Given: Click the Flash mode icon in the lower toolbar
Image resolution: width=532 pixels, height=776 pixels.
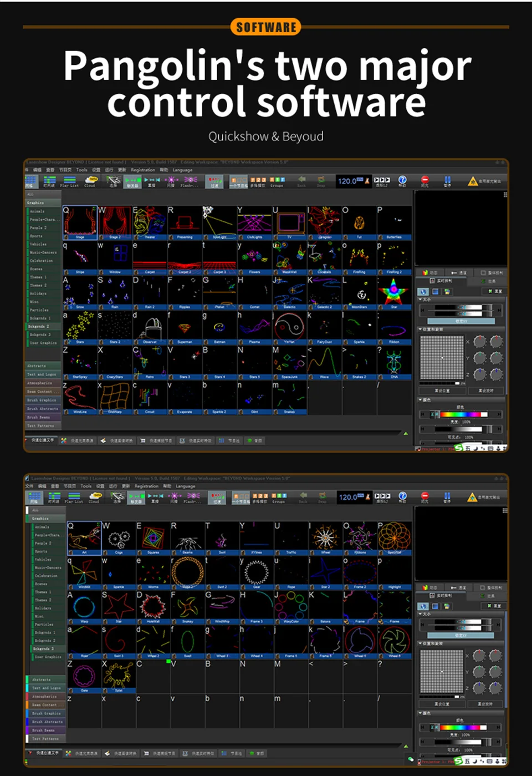Looking at the screenshot, I should click(193, 496).
